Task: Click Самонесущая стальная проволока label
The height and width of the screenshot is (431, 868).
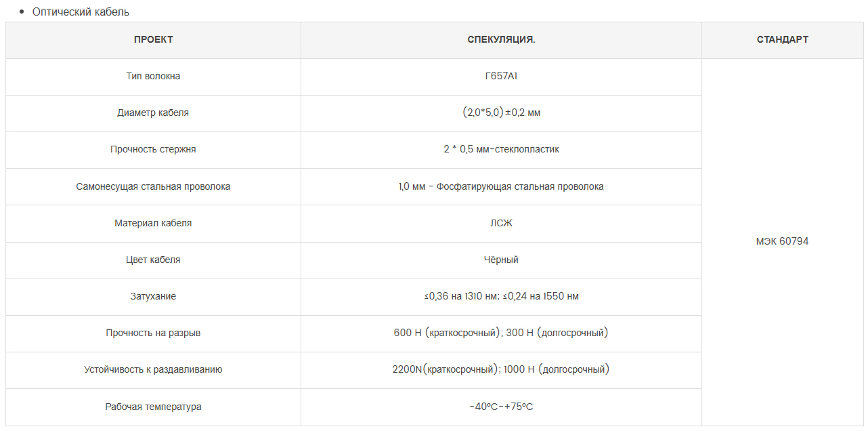Action: pyautogui.click(x=153, y=186)
